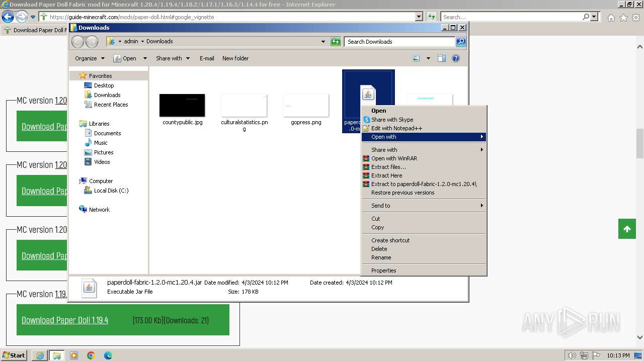Refresh the Downloads folder view

[x=336, y=42]
